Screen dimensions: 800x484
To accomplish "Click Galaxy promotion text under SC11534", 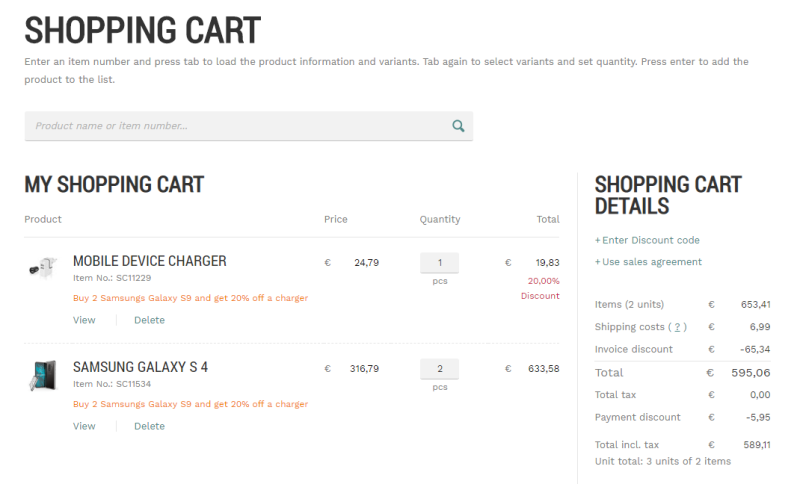I will (x=190, y=404).
